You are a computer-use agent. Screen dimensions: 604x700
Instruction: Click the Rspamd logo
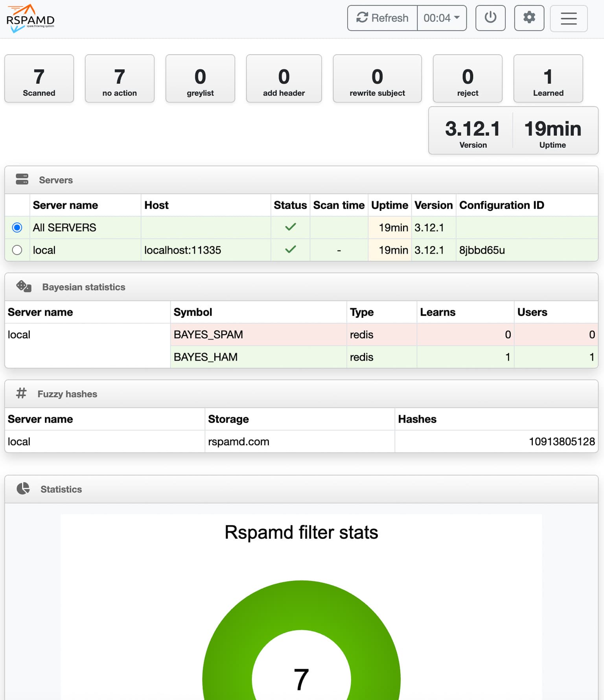click(x=30, y=18)
